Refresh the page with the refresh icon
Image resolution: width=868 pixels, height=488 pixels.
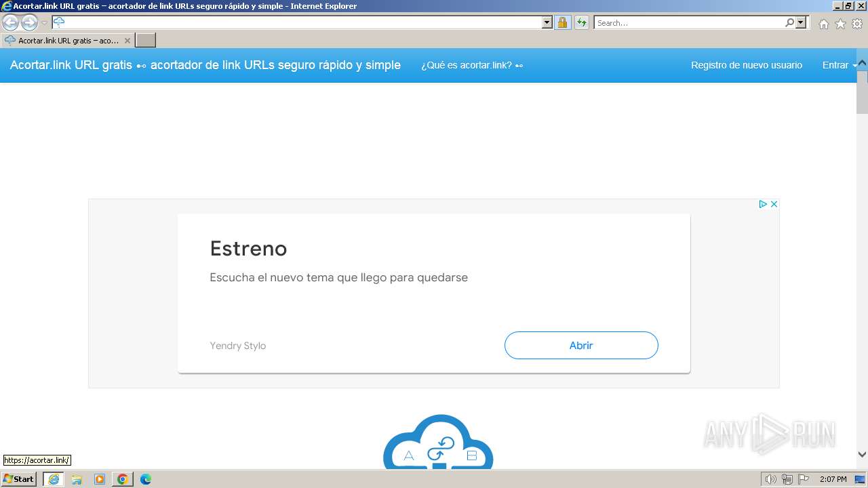[581, 22]
